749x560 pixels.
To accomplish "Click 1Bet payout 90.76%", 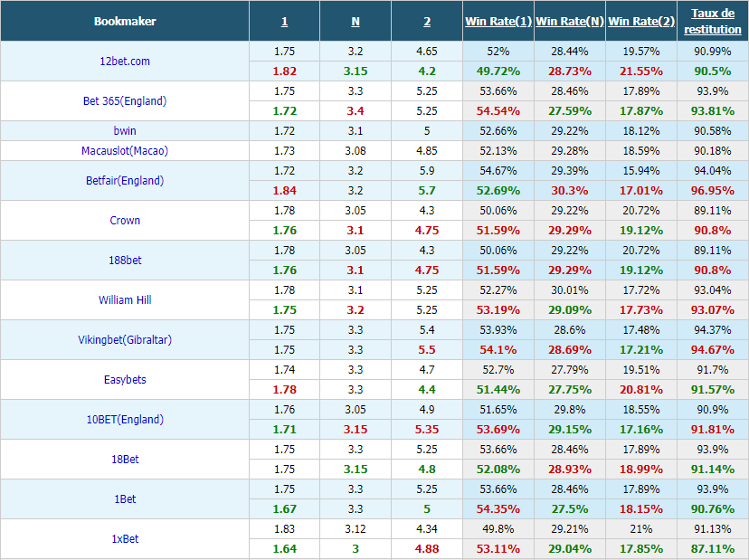I will [713, 509].
